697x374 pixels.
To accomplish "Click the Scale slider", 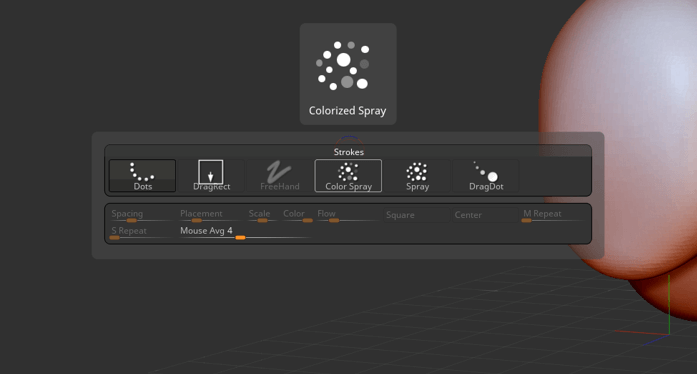I will 263,215.
